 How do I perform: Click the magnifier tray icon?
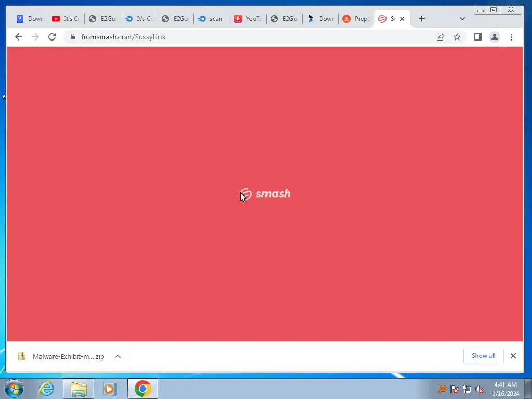click(442, 389)
